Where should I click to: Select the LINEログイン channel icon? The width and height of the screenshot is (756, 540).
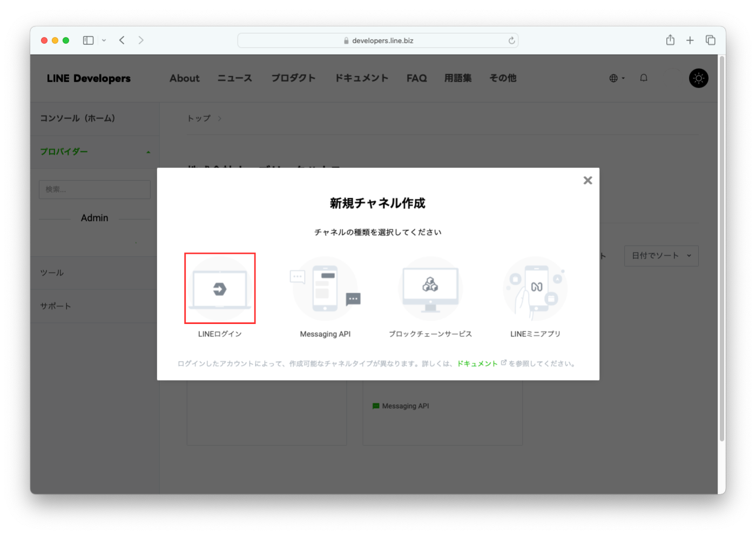220,289
